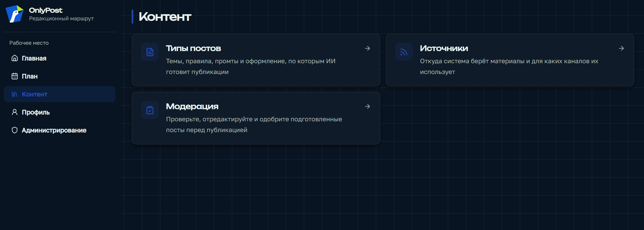Open Модерация via its arrow
The width and height of the screenshot is (644, 230).
pos(367,106)
